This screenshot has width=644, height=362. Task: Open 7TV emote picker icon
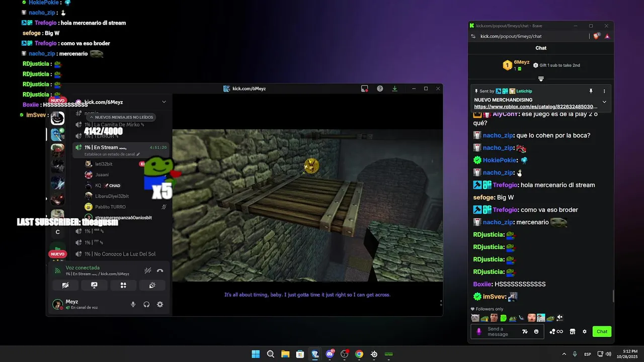click(x=525, y=331)
